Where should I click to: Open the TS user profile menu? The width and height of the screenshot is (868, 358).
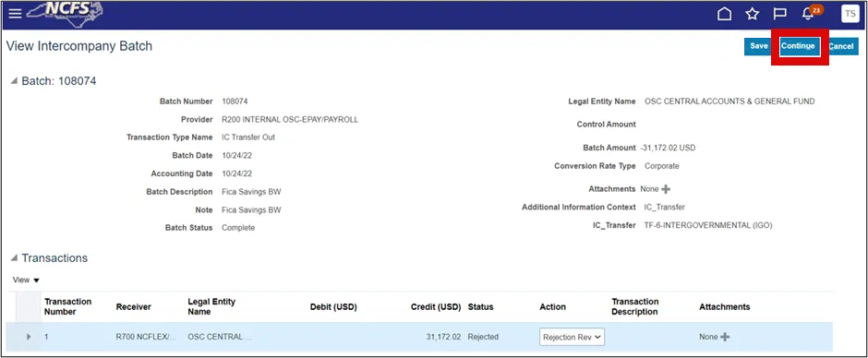coord(850,14)
